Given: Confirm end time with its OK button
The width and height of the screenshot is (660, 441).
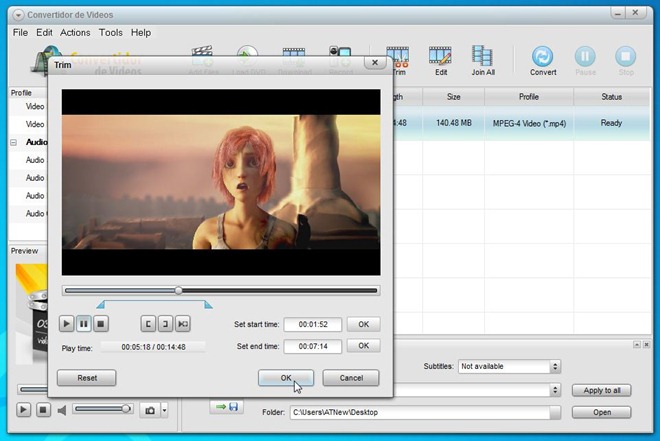Looking at the screenshot, I should 363,346.
